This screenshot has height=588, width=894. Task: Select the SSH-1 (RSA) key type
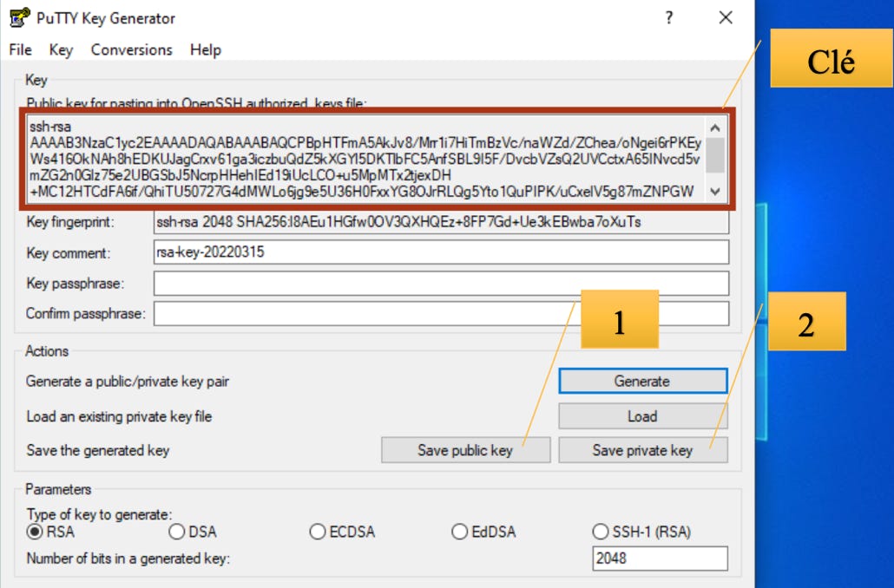[601, 532]
